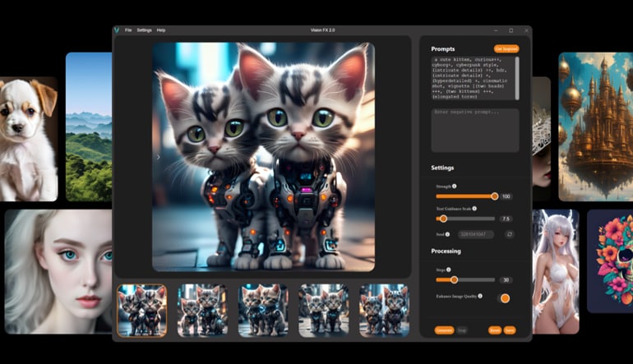633x364 pixels.
Task: Click the Text Guidance Scale slider handle
Action: pos(443,219)
